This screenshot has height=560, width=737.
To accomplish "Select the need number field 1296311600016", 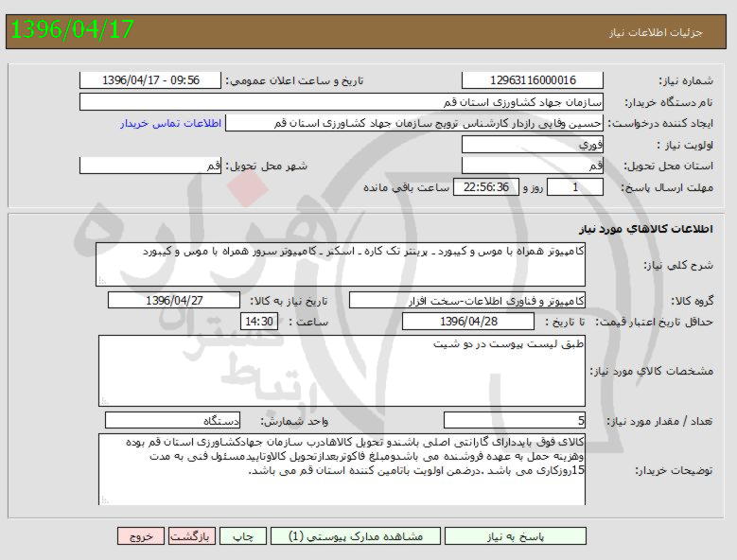I will click(533, 80).
